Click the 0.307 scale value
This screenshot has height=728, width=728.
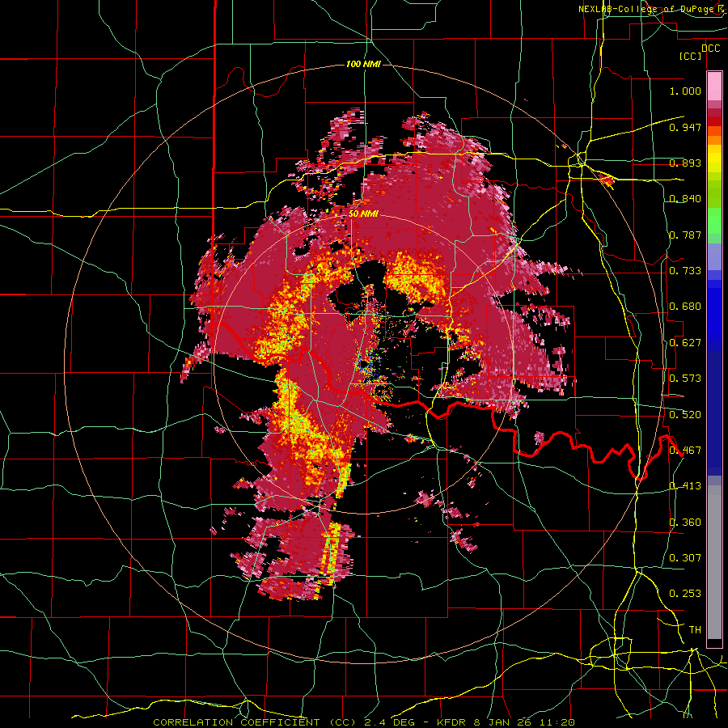685,557
